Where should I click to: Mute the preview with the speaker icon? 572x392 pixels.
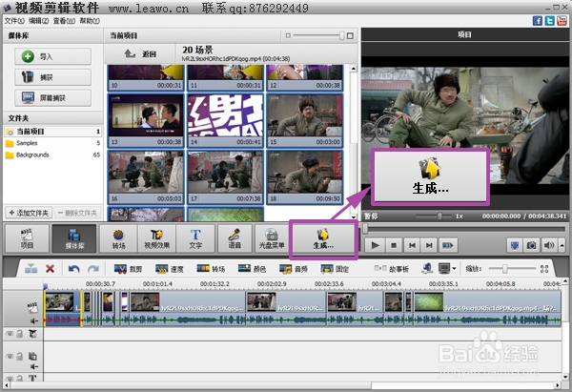pos(549,245)
